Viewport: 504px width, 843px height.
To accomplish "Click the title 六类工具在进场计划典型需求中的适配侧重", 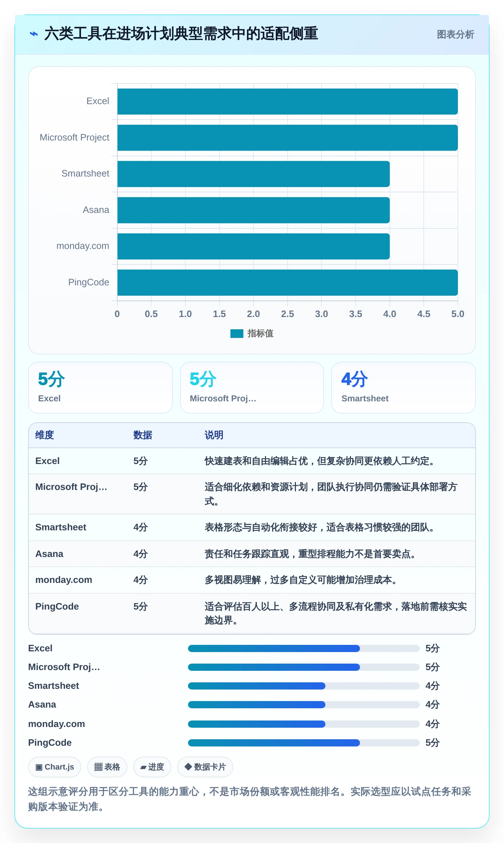I will point(181,34).
